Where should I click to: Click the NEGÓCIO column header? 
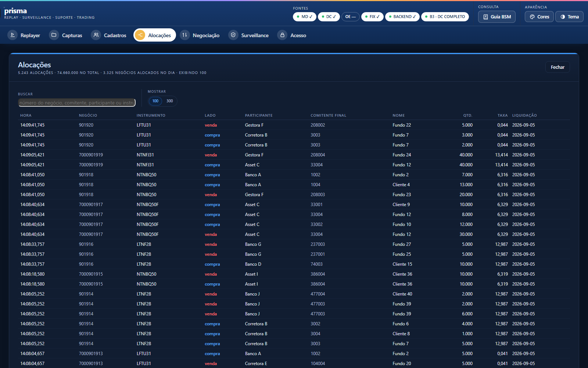pyautogui.click(x=88, y=116)
